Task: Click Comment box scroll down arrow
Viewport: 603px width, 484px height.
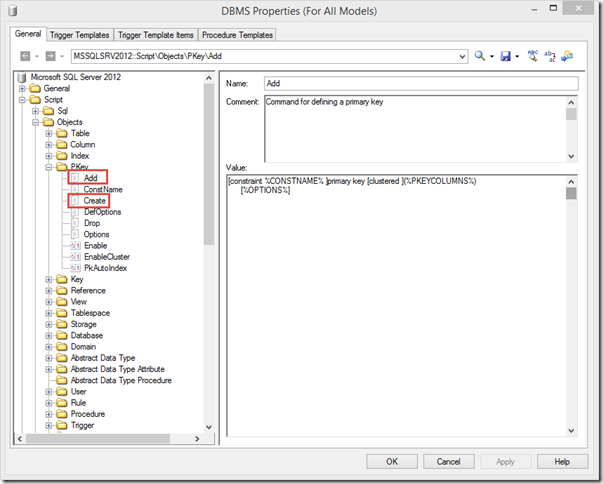Action: [571, 156]
